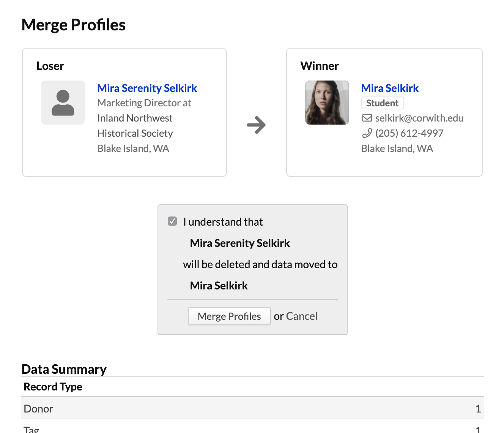
Task: Click 'Blake Island, WA' in the Winner card
Action: tap(397, 148)
